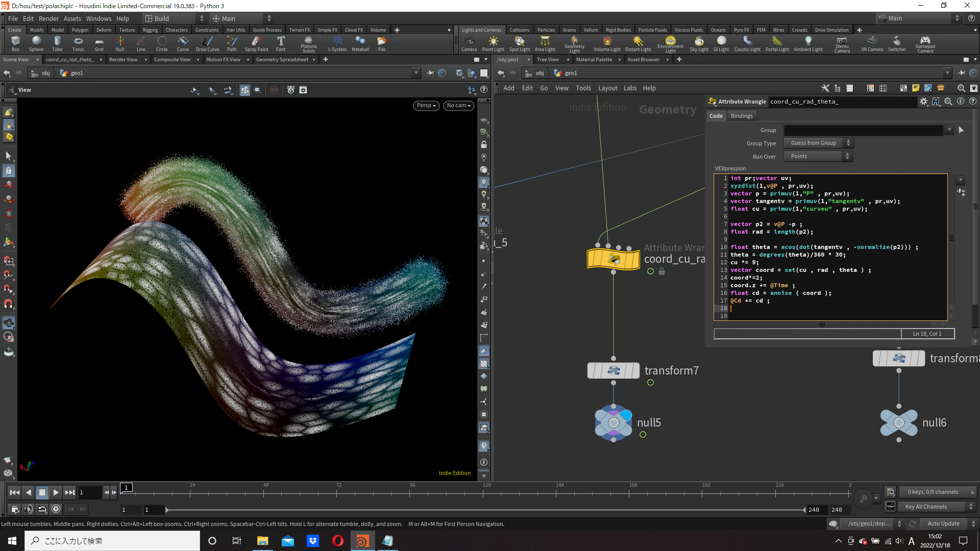The width and height of the screenshot is (980, 551).
Task: Switch to Geometry Spreadsheet tab
Action: pyautogui.click(x=282, y=60)
